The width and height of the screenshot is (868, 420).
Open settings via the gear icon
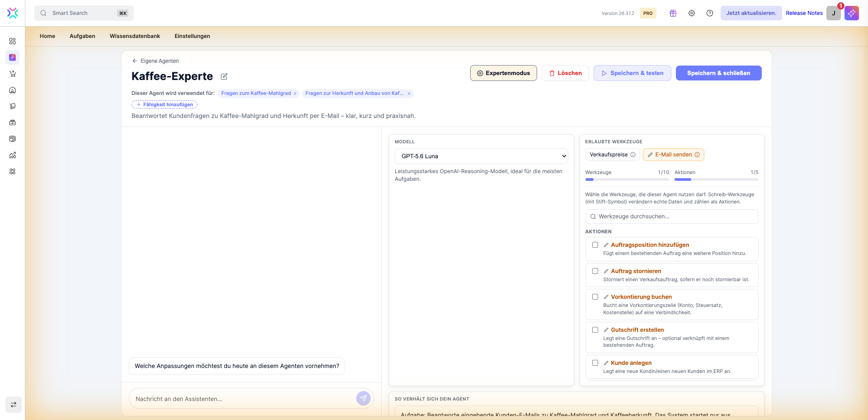tap(692, 13)
